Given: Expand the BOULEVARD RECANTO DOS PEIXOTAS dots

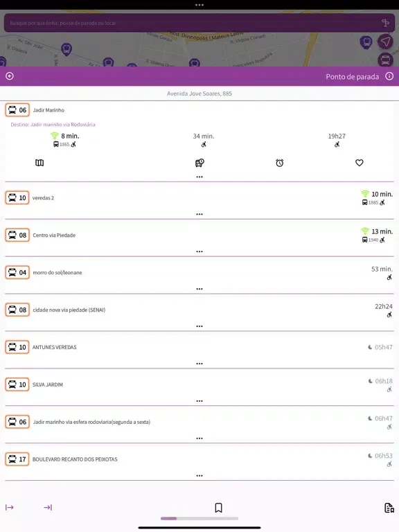Looking at the screenshot, I should [199, 475].
